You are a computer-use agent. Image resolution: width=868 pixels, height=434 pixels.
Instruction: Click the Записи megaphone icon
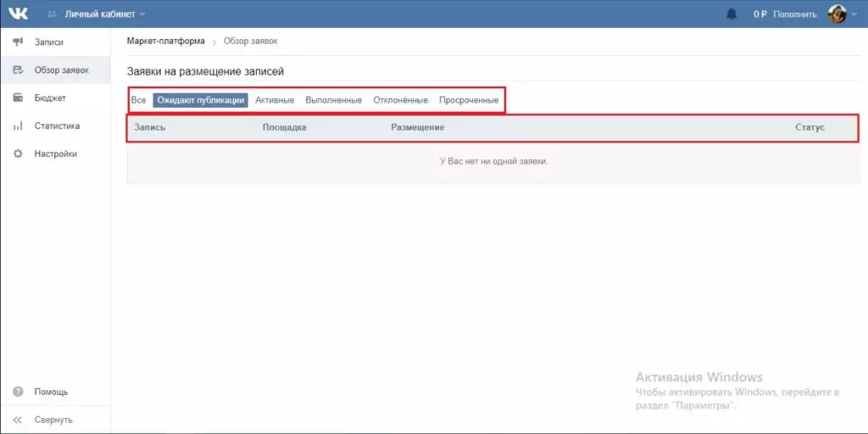coord(18,42)
